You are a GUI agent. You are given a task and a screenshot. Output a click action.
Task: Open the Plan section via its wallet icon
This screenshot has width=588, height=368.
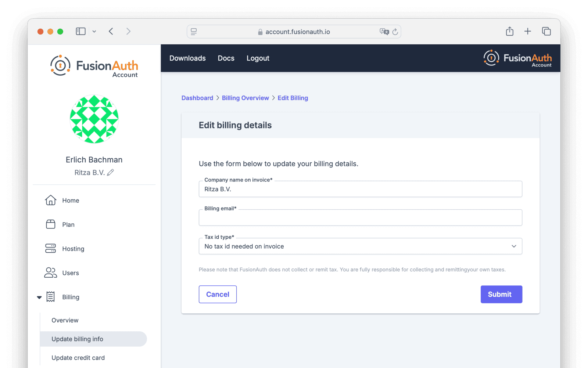[50, 224]
